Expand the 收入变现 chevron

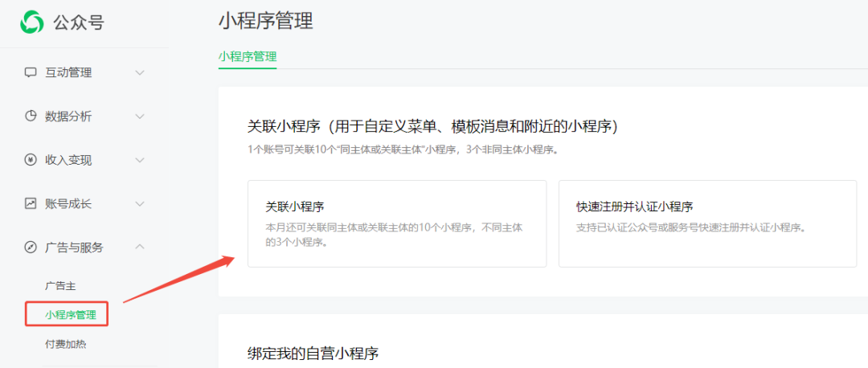point(140,160)
